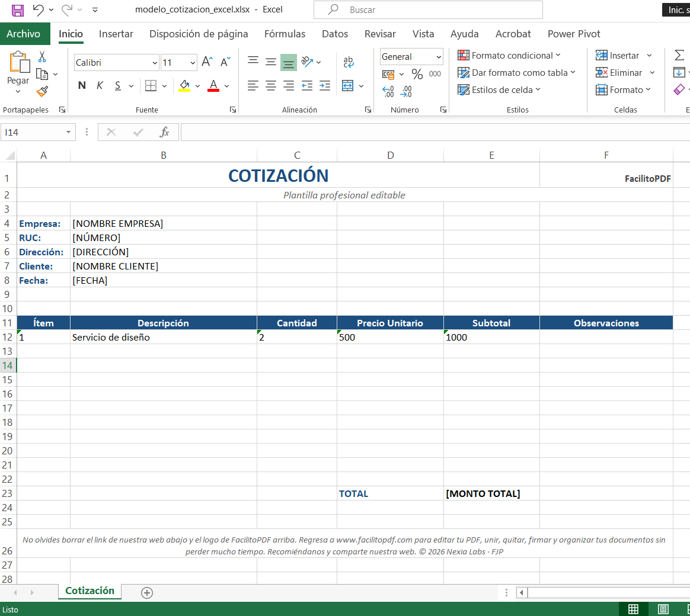Image resolution: width=690 pixels, height=616 pixels.
Task: Toggle center horizontal alignment
Action: (x=271, y=86)
